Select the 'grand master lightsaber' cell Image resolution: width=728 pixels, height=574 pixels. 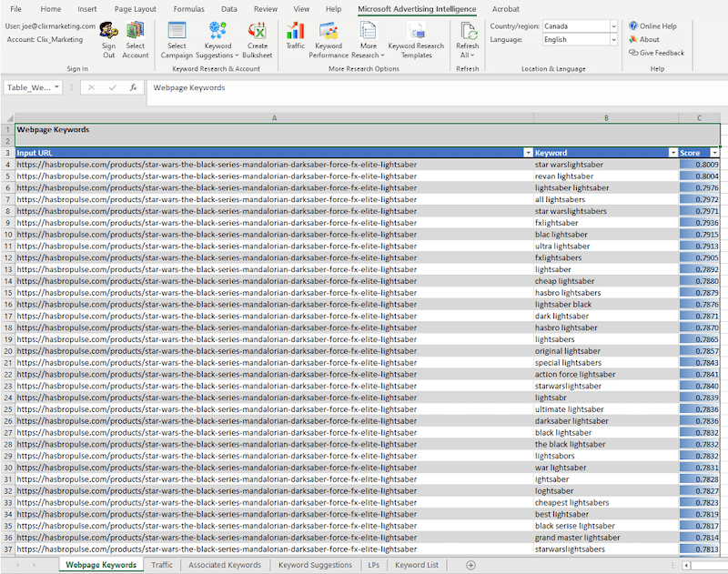pyautogui.click(x=606, y=538)
